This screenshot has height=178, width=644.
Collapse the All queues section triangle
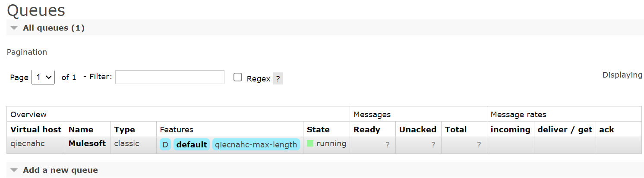coord(14,28)
